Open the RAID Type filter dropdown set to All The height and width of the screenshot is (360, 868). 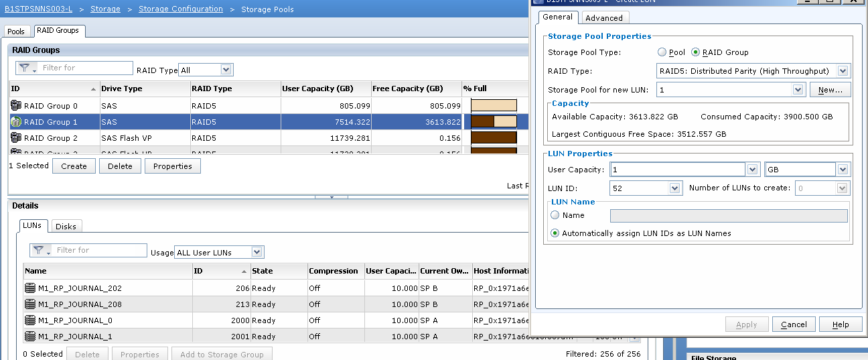(226, 70)
